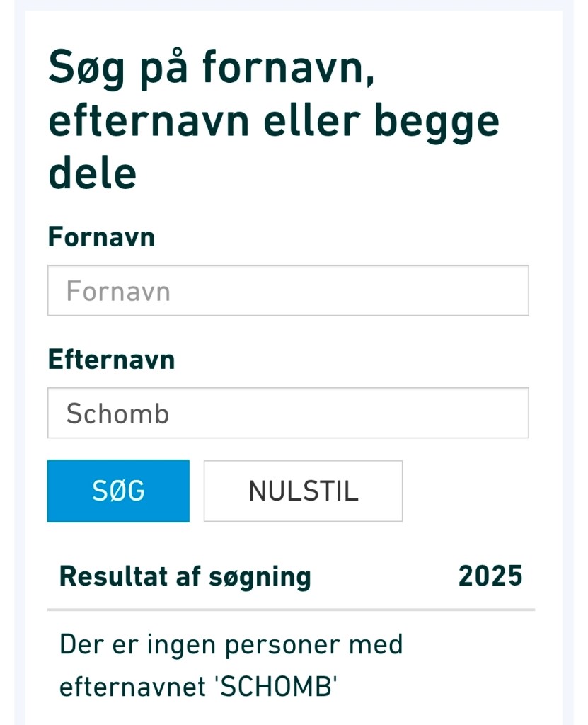This screenshot has height=725, width=588.
Task: Click the empty Fornavn input field
Action: click(288, 291)
